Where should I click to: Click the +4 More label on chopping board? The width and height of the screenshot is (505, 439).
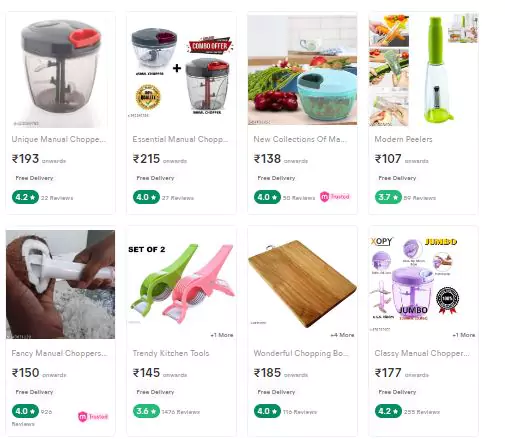click(342, 335)
